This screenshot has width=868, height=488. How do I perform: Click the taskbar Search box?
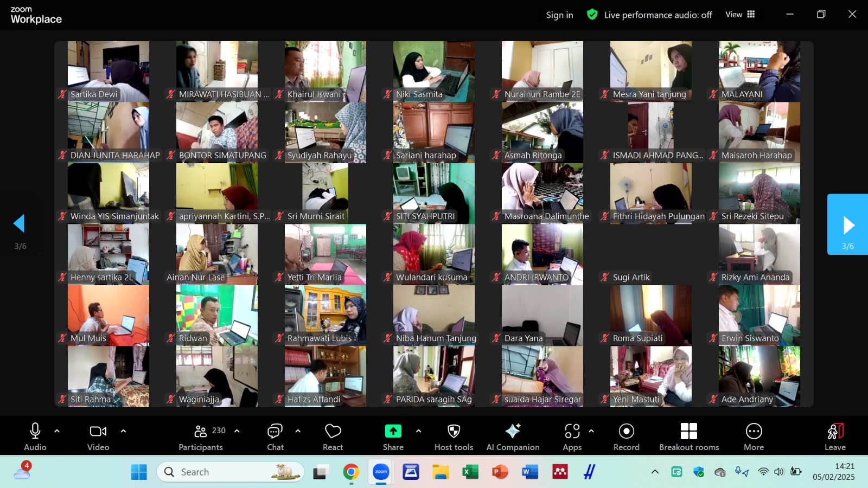click(231, 472)
